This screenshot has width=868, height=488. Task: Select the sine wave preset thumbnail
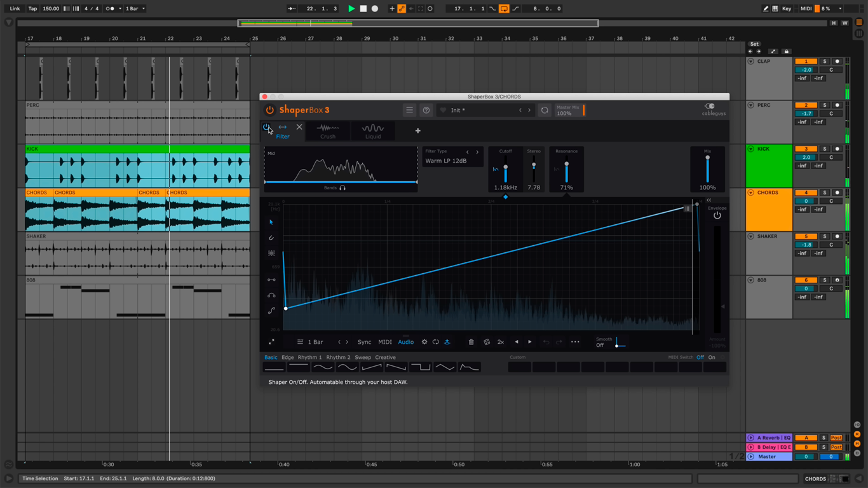[323, 367]
